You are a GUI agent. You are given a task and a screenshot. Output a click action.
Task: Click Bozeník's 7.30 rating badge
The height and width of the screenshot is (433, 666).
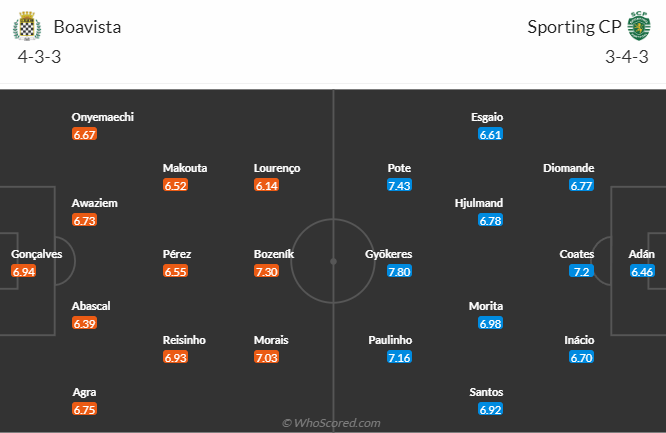coord(266,271)
